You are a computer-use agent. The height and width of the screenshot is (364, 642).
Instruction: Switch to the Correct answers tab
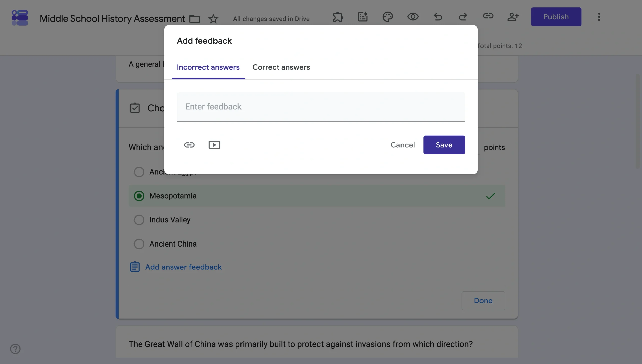[x=281, y=67]
